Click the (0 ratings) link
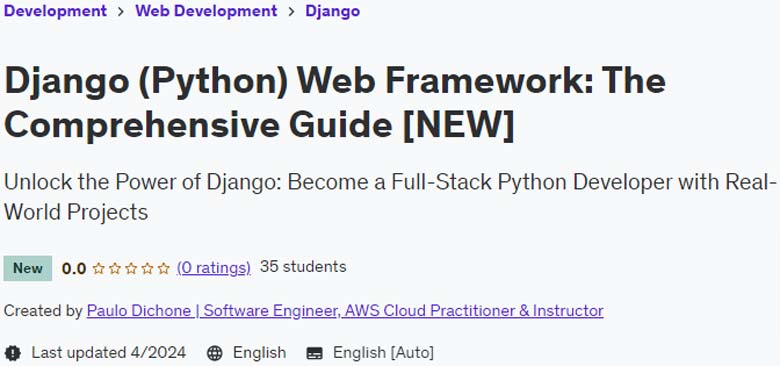 (213, 268)
